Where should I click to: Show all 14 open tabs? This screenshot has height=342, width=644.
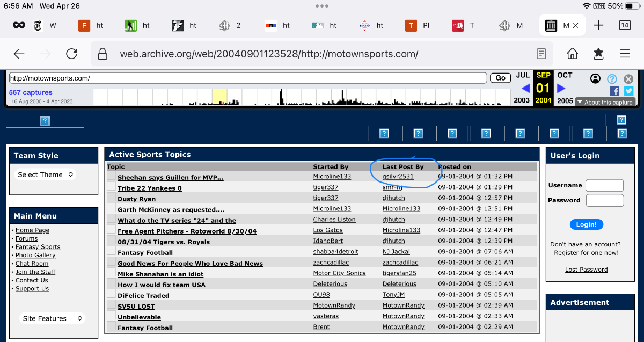click(x=625, y=25)
